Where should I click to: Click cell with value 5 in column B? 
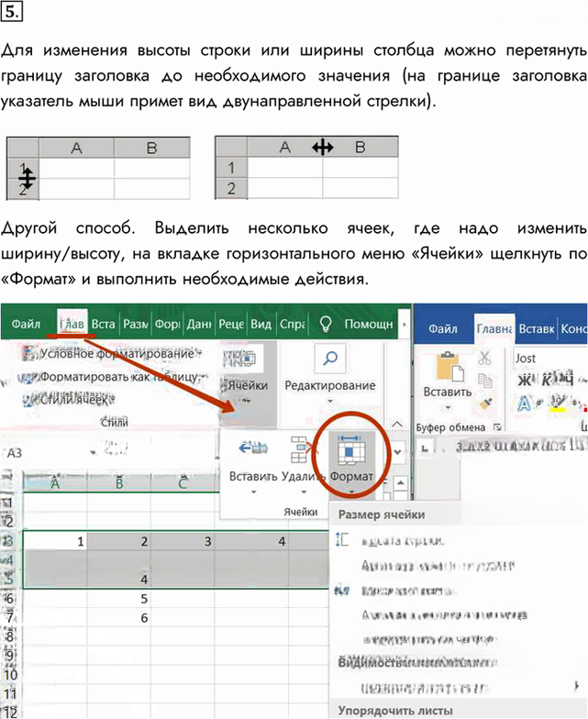119,598
